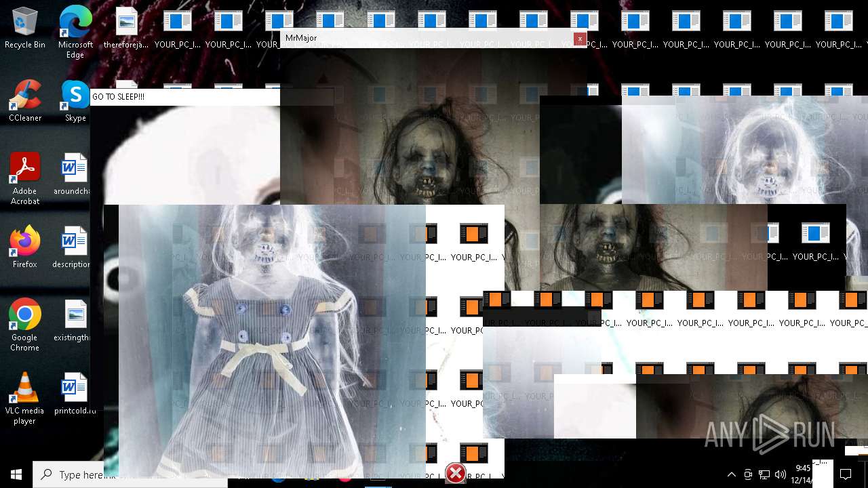Show hidden system tray icons
868x488 pixels.
tap(731, 474)
